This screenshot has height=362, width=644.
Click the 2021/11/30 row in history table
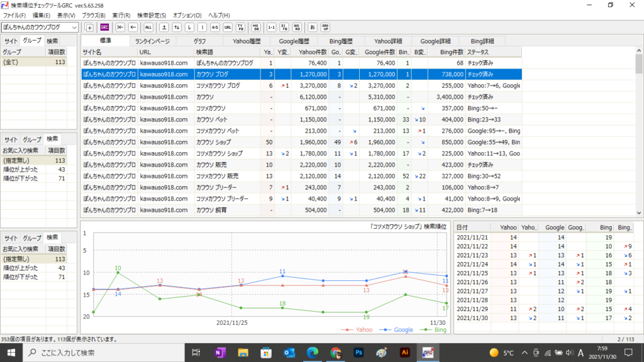click(544, 317)
